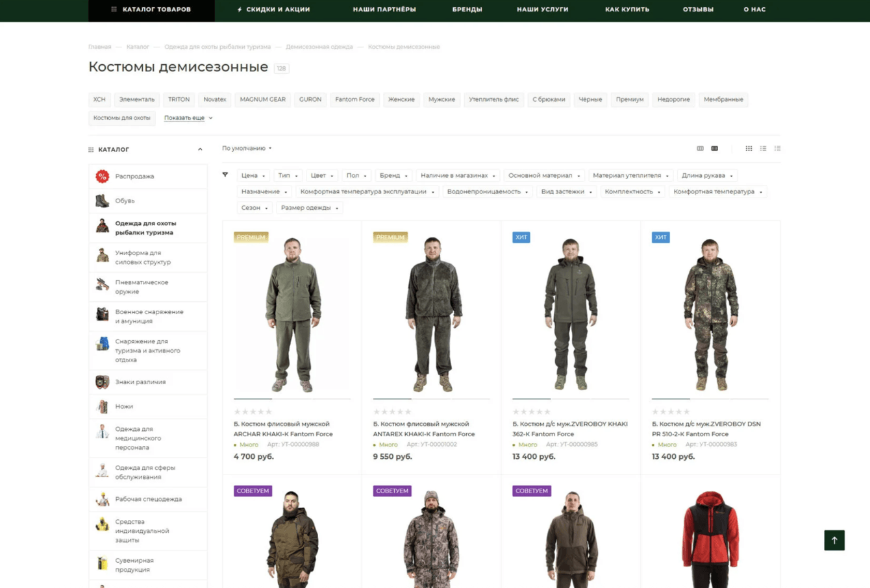Click the knife icon beside Ножи
The image size is (870, 588).
pos(102,407)
